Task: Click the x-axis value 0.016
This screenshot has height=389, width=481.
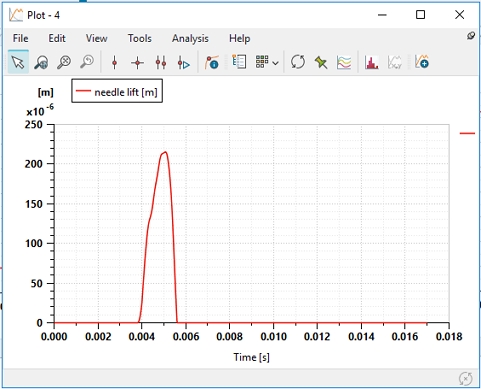Action: (405, 337)
